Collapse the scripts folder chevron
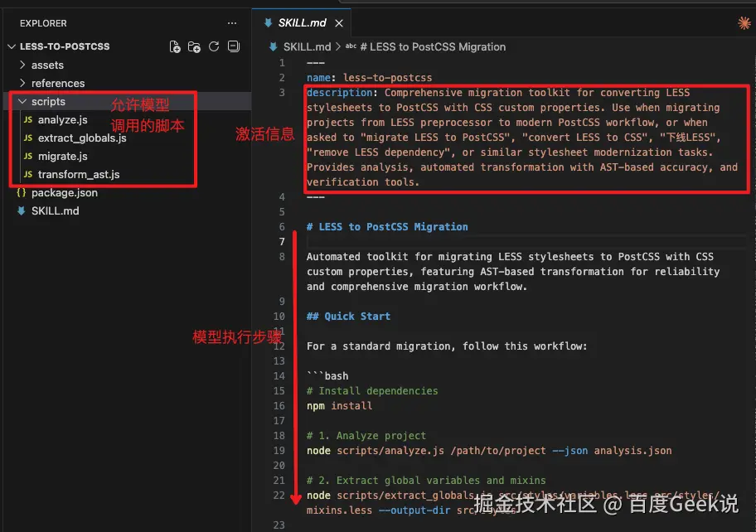The width and height of the screenshot is (756, 532). click(x=22, y=101)
